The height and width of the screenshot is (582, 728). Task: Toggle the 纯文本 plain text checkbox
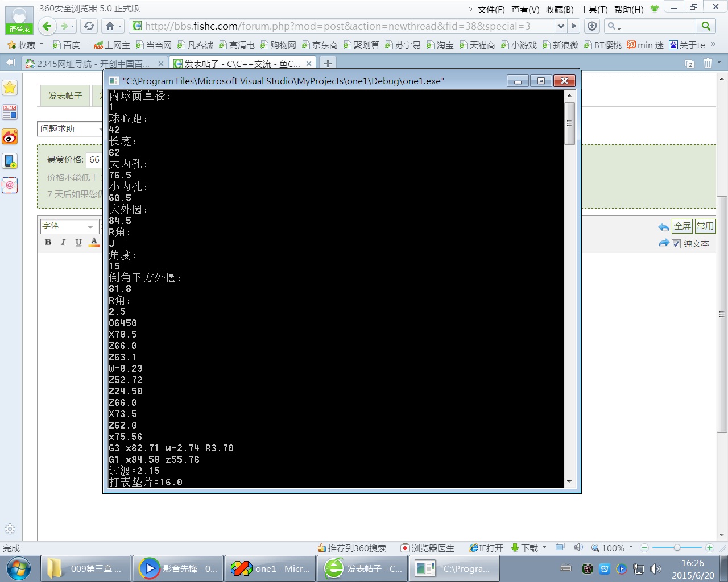click(x=676, y=244)
